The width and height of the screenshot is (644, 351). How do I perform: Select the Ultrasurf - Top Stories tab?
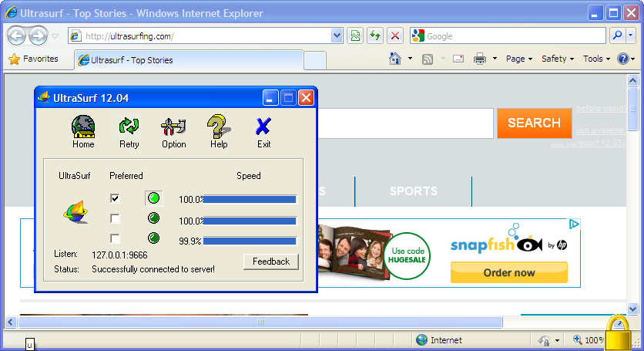coord(189,59)
